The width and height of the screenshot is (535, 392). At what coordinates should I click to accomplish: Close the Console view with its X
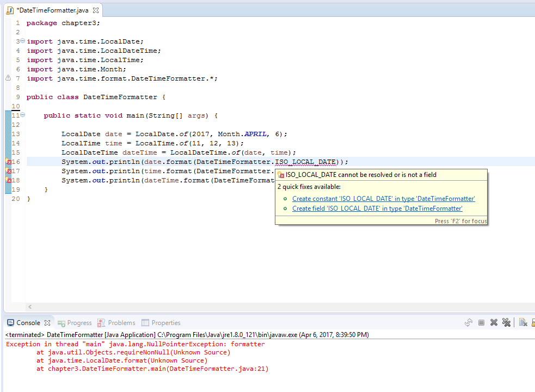click(47, 323)
